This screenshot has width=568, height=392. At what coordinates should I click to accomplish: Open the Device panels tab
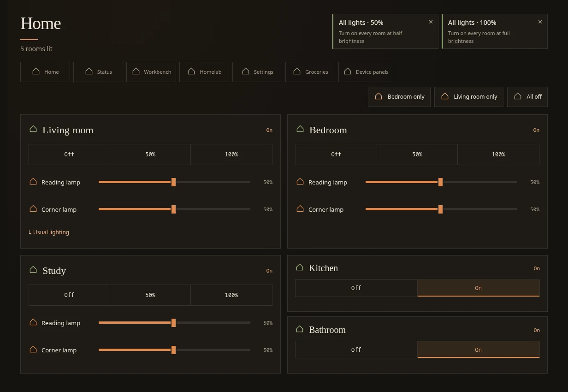tap(366, 72)
